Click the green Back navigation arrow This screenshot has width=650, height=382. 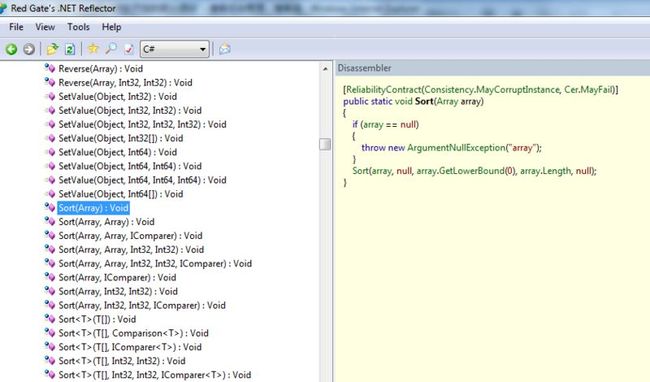(x=11, y=49)
